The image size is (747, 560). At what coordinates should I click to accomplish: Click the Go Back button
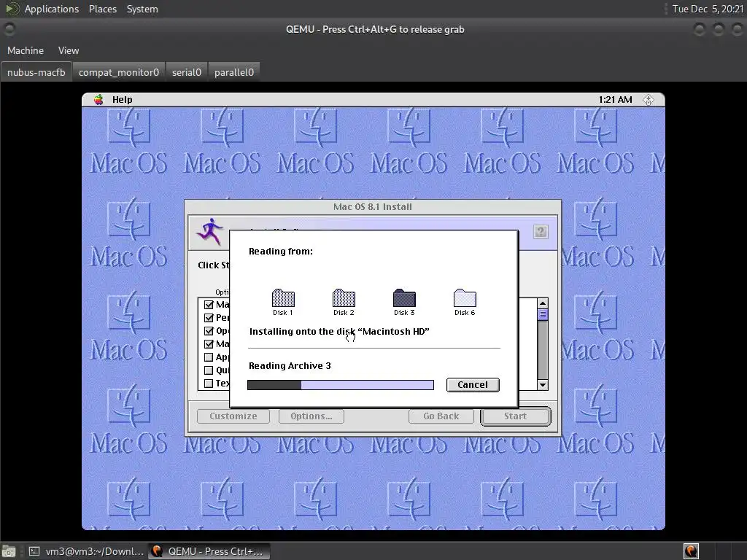[441, 416]
